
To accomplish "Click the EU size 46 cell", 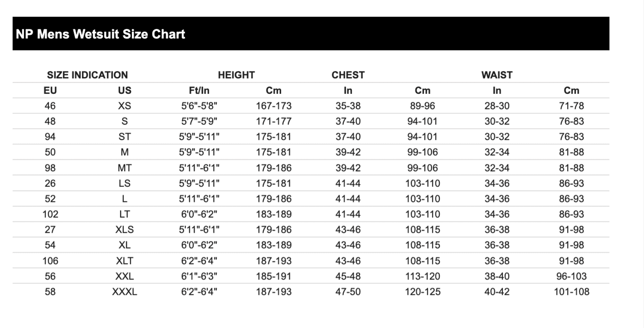I will [50, 106].
